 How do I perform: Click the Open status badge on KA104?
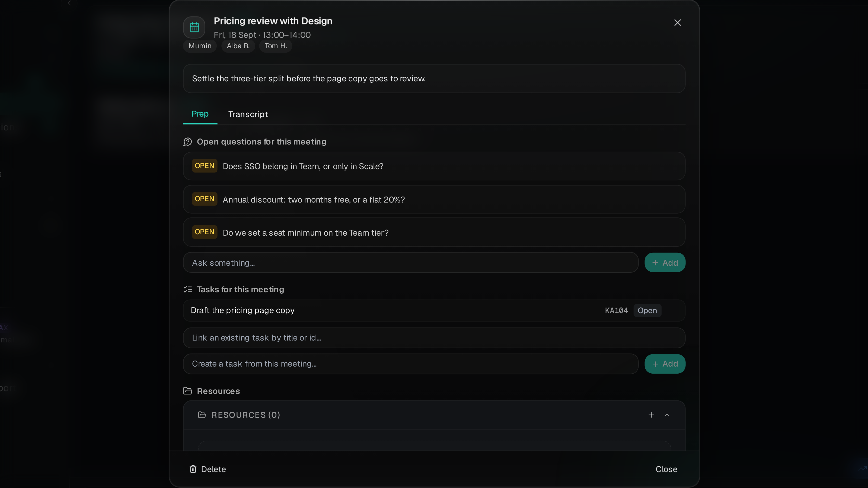647,310
